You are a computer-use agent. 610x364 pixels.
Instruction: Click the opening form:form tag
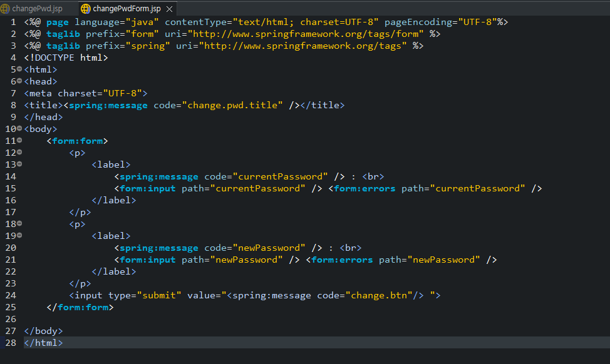click(x=78, y=141)
